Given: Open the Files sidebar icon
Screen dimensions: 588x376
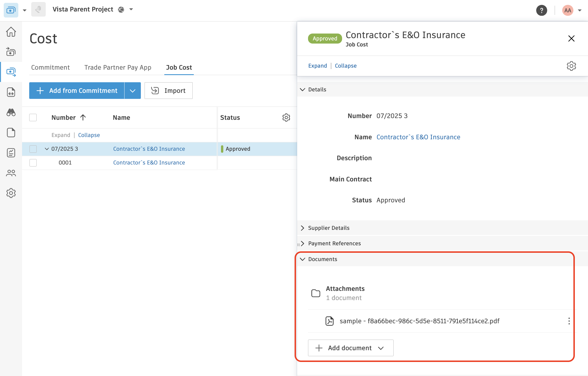Looking at the screenshot, I should 11,132.
